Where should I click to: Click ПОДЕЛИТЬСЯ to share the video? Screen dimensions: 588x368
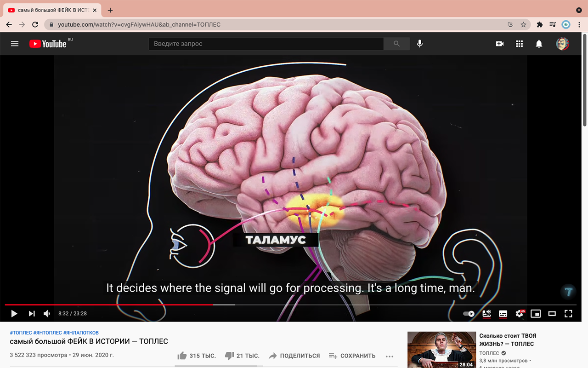pyautogui.click(x=294, y=355)
